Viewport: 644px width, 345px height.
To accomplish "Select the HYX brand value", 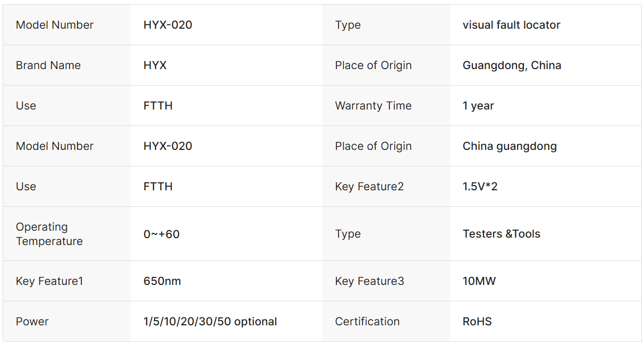I will [x=155, y=65].
